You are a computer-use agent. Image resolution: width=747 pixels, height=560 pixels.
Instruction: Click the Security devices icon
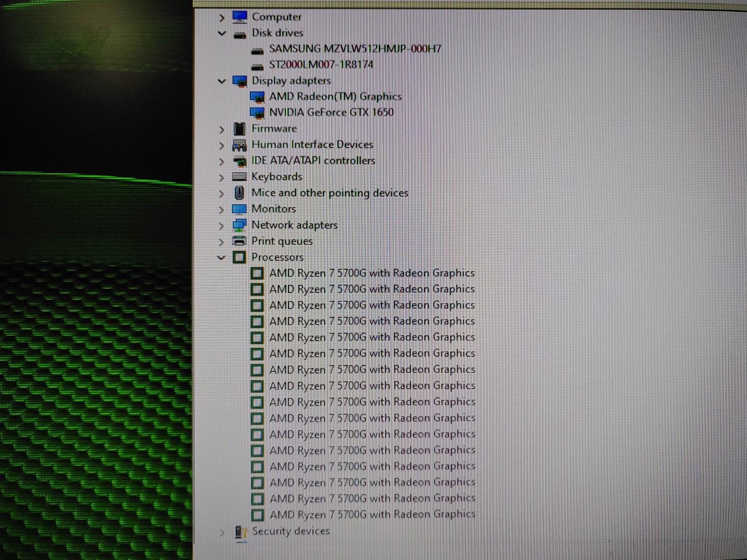coord(241,533)
